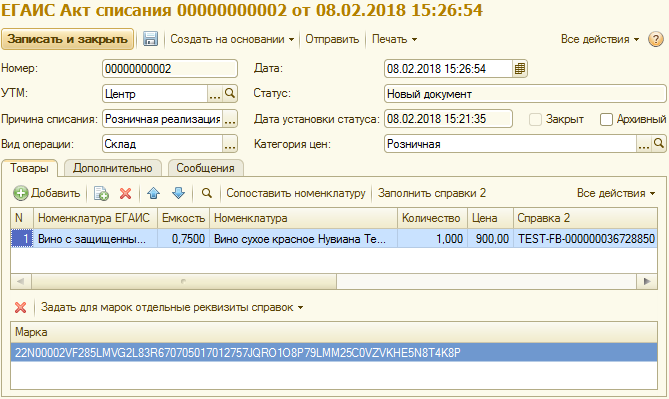
Task: Toggle the Архивный checkbox
Action: point(606,119)
